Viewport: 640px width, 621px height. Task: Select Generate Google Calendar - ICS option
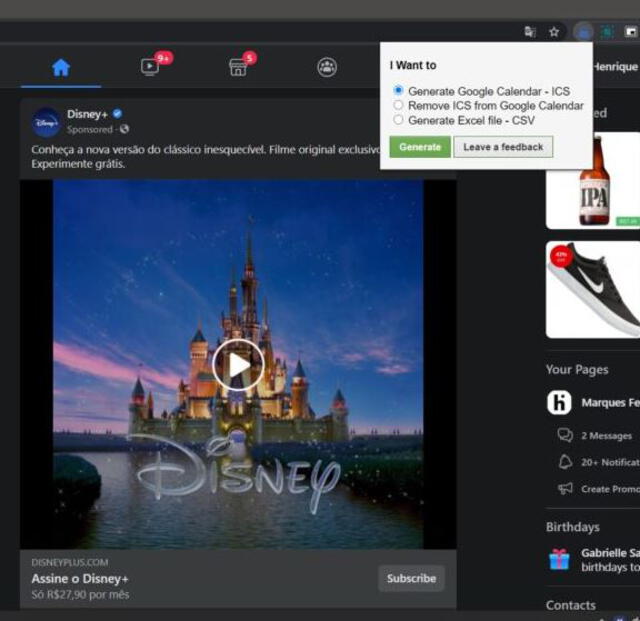pyautogui.click(x=399, y=91)
